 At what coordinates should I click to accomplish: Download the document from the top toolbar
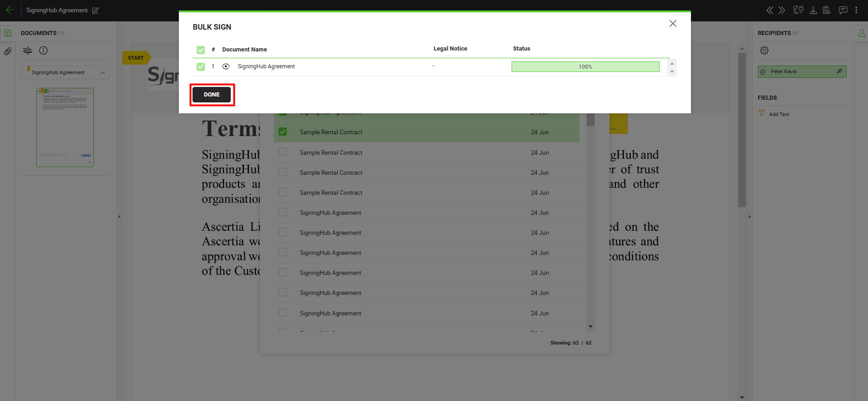coord(813,10)
